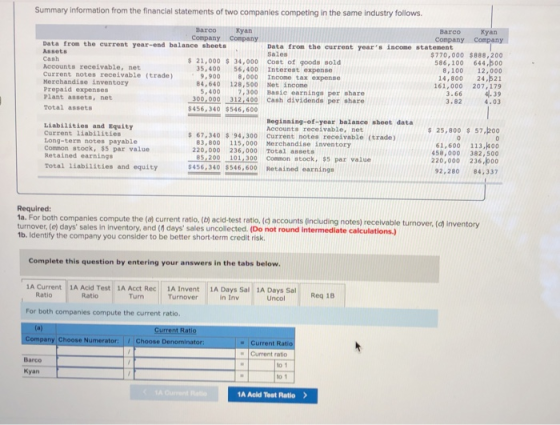Image resolution: width=560 pixels, height=425 pixels.
Task: Click Kyan denominator input field
Action: (x=184, y=375)
